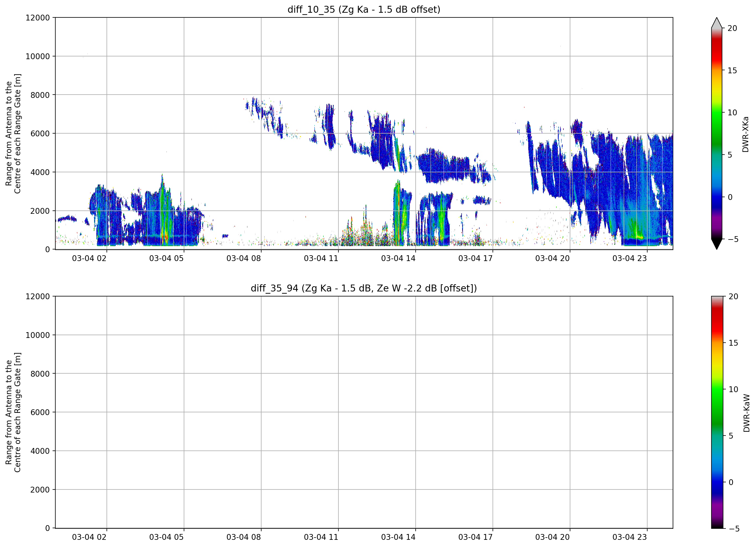Click the 10 tick on DWR-KaW colorbar
756x547 pixels.
[733, 389]
